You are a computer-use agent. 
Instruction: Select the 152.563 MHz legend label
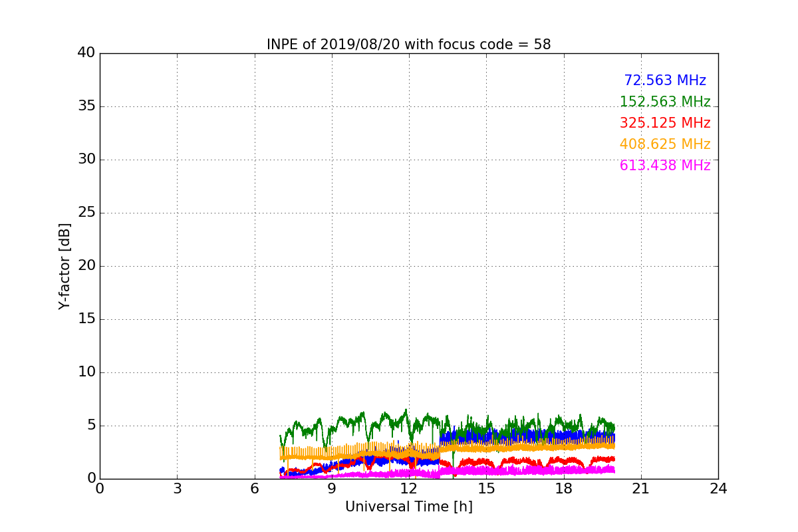(x=665, y=102)
